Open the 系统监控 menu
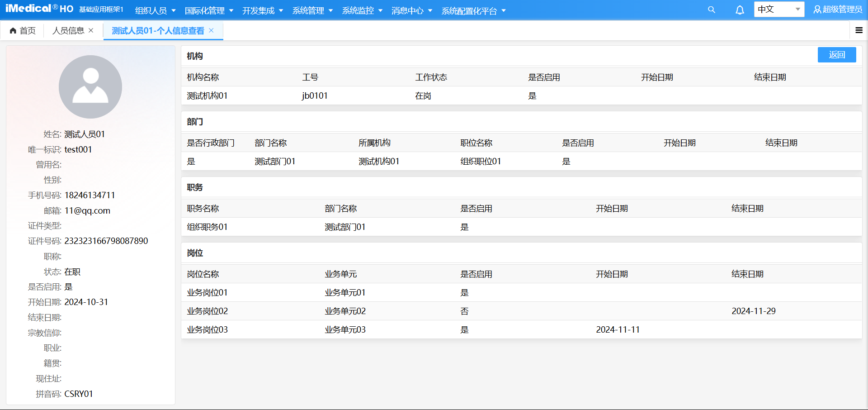 (x=362, y=10)
